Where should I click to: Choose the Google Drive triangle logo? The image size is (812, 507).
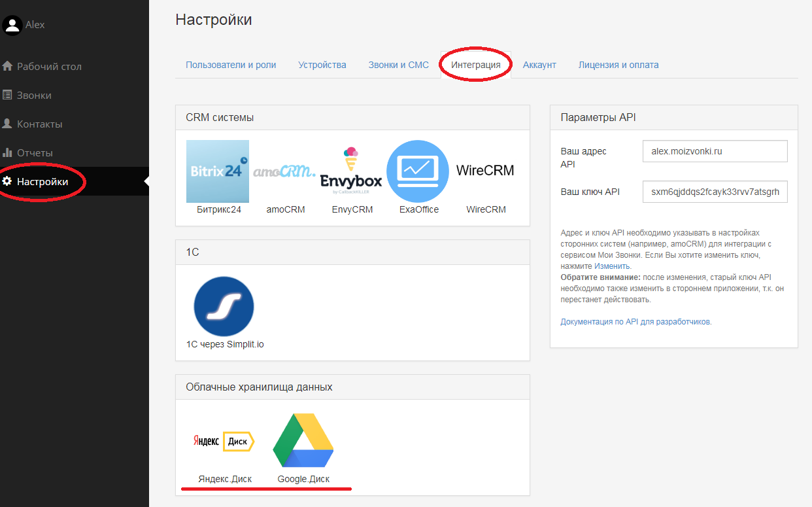[x=303, y=440]
